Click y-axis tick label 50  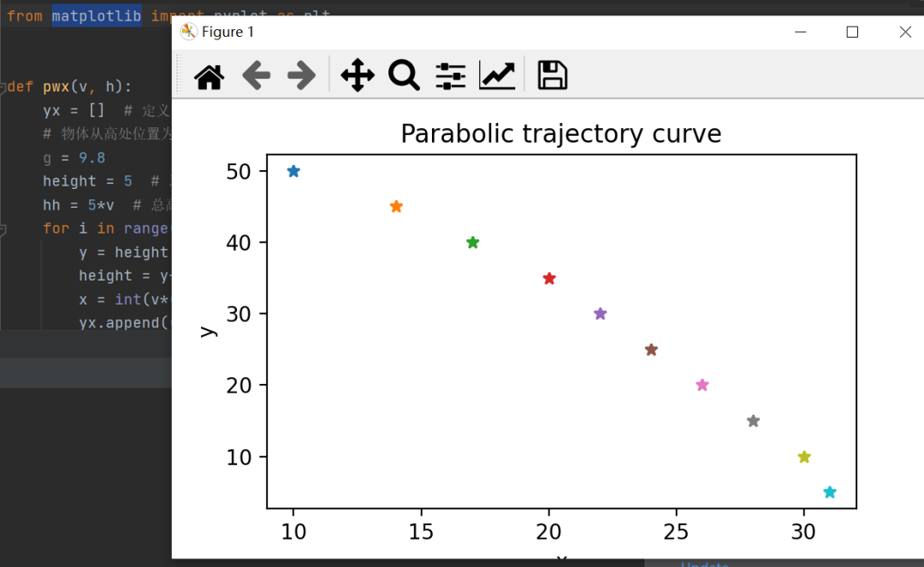pos(239,172)
